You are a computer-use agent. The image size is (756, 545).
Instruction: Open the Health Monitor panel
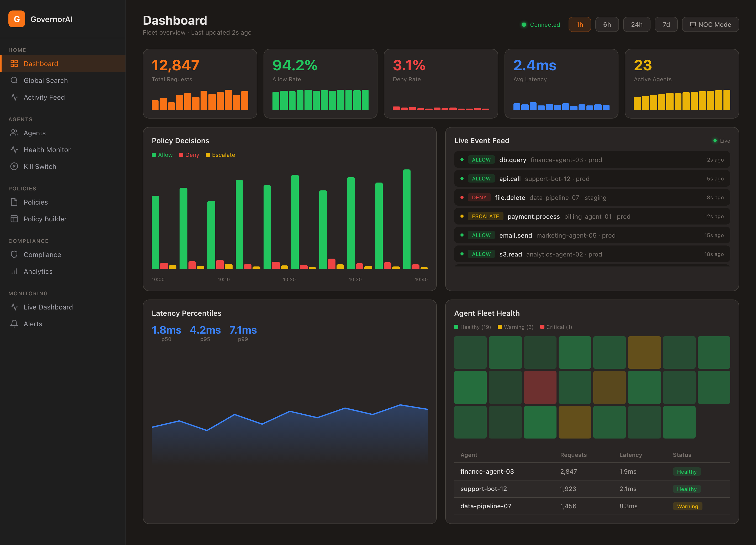[x=47, y=149]
